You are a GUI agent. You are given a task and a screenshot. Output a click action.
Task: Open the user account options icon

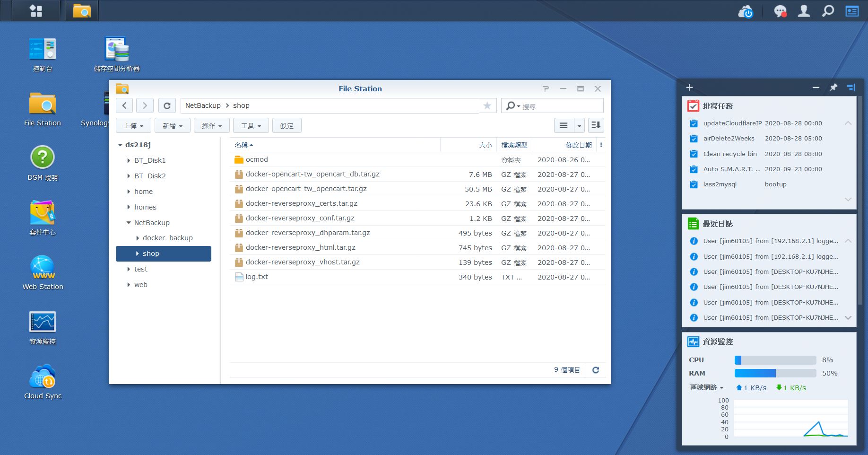point(804,11)
